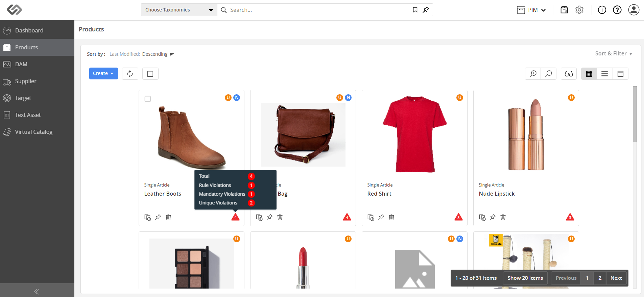
Task: Open Supplier in the sidebar
Action: (x=37, y=81)
